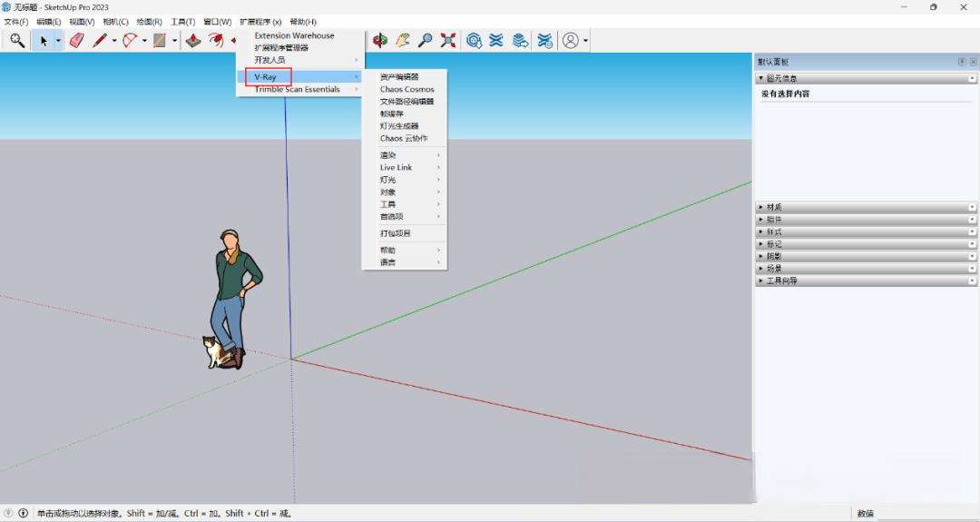Viewport: 980px width, 522px height.
Task: Select the arrow Select tool
Action: pyautogui.click(x=44, y=41)
